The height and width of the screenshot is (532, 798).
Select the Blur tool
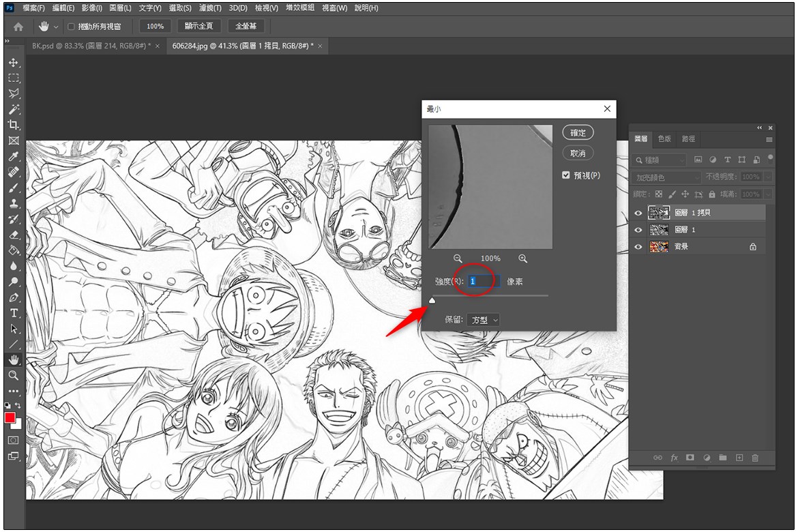click(x=14, y=266)
